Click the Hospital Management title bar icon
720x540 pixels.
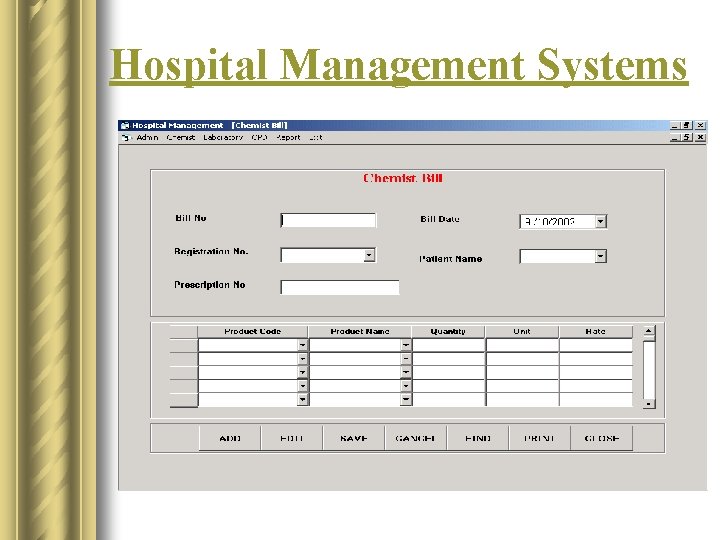(125, 125)
